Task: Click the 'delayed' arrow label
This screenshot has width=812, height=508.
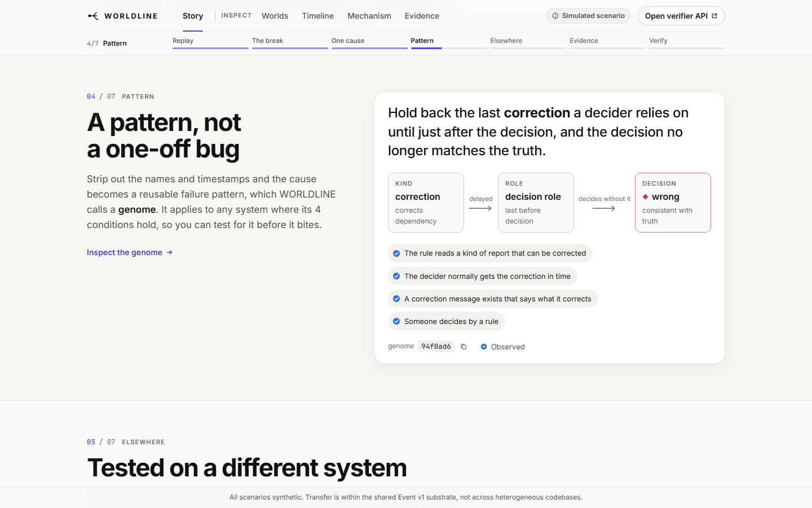Action: click(x=481, y=199)
